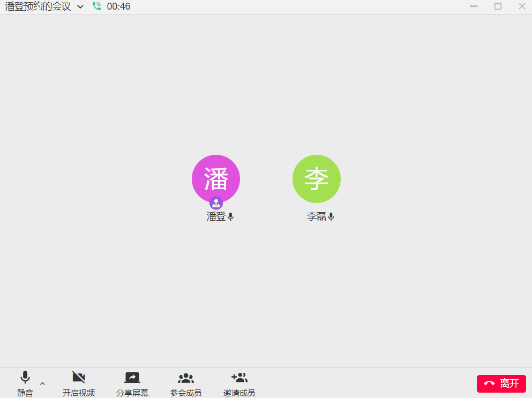Mute your microphone using 静音

pos(25,383)
